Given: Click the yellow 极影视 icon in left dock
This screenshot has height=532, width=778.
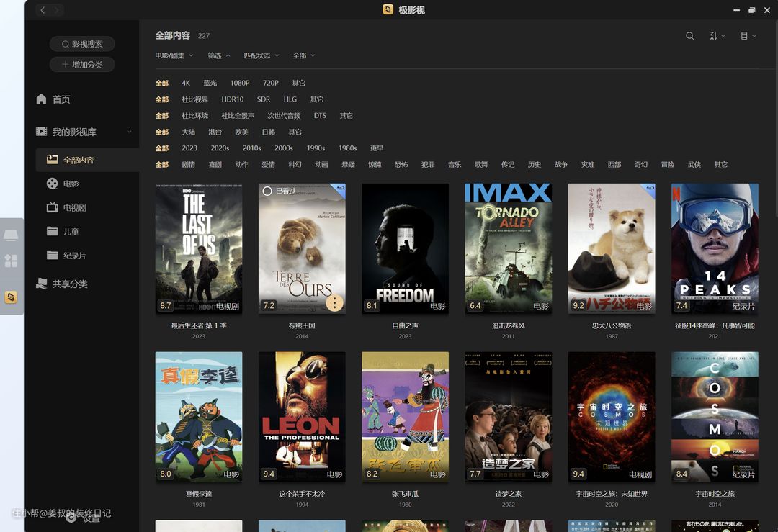Looking at the screenshot, I should pyautogui.click(x=11, y=297).
